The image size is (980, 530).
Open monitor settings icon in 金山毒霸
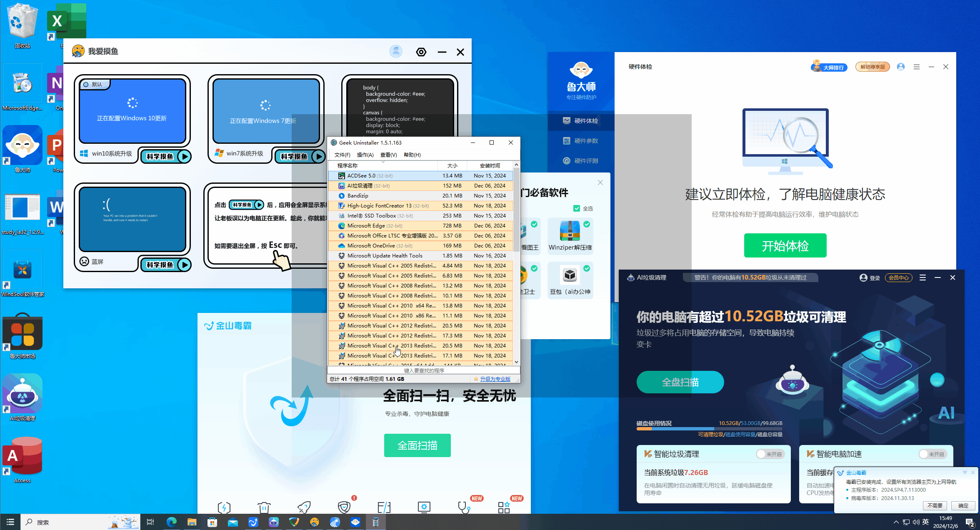[x=424, y=507]
